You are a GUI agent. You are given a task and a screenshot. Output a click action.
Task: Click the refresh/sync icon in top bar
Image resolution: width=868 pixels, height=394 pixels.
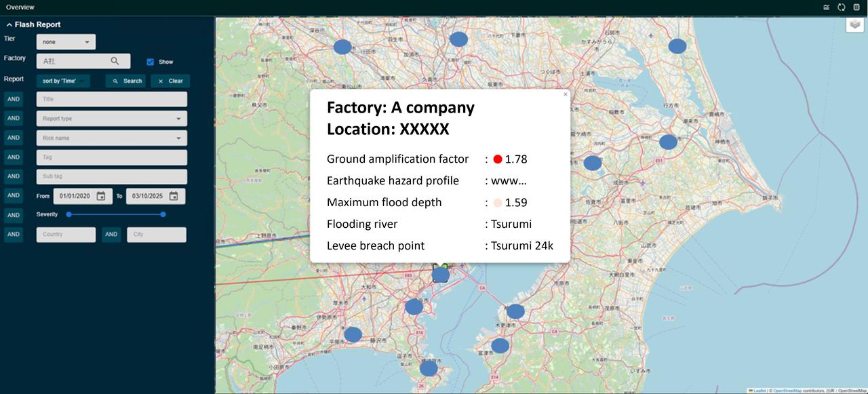point(842,7)
